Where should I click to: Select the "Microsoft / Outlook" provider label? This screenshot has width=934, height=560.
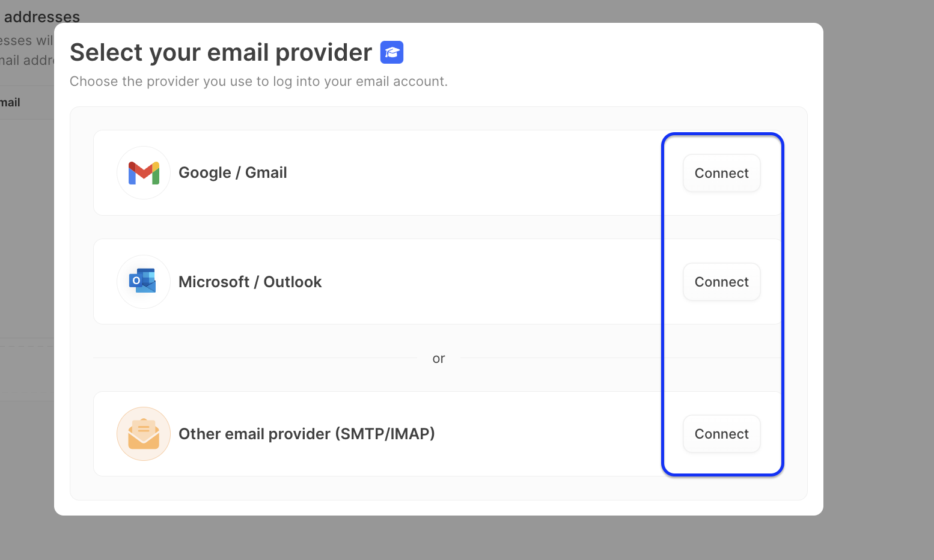[250, 282]
